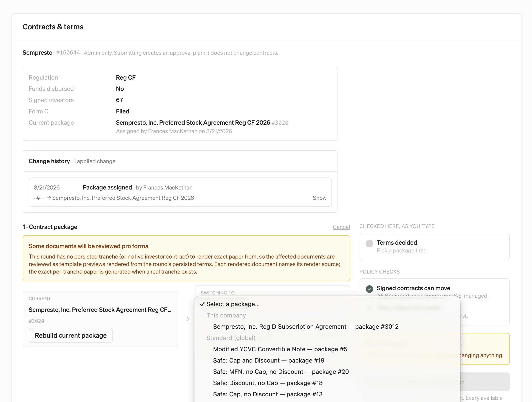Select the 'Select a package...' placeholder option
This screenshot has width=532, height=402.
point(327,304)
